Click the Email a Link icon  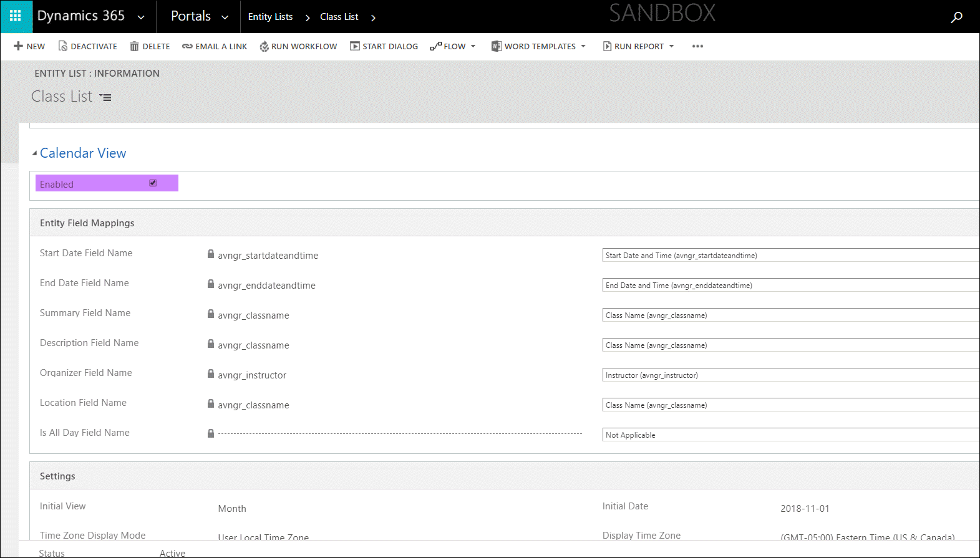coord(187,46)
